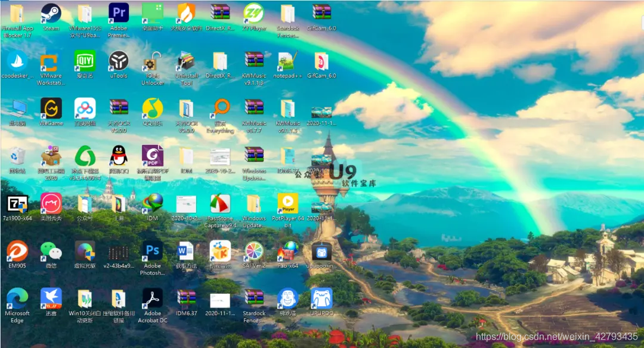Select the GifCam_6.0 RAR archive
Image resolution: width=644 pixels, height=348 pixels.
pyautogui.click(x=321, y=14)
